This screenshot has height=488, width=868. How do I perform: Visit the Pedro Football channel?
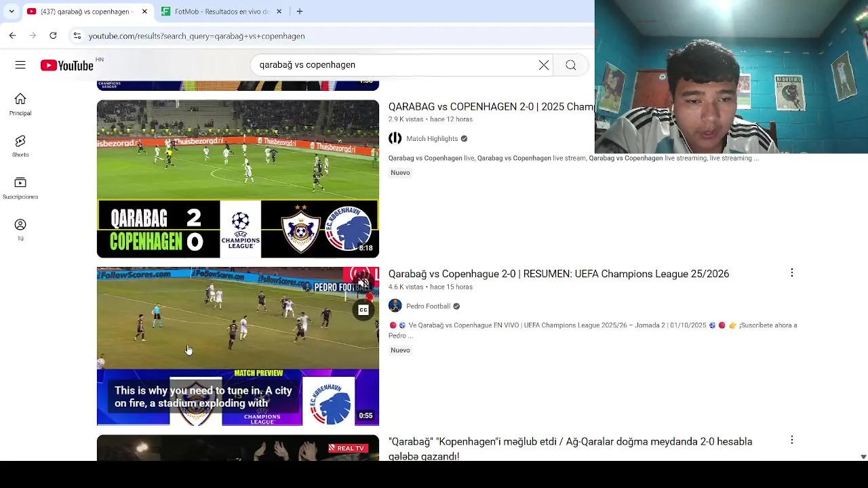[428, 306]
